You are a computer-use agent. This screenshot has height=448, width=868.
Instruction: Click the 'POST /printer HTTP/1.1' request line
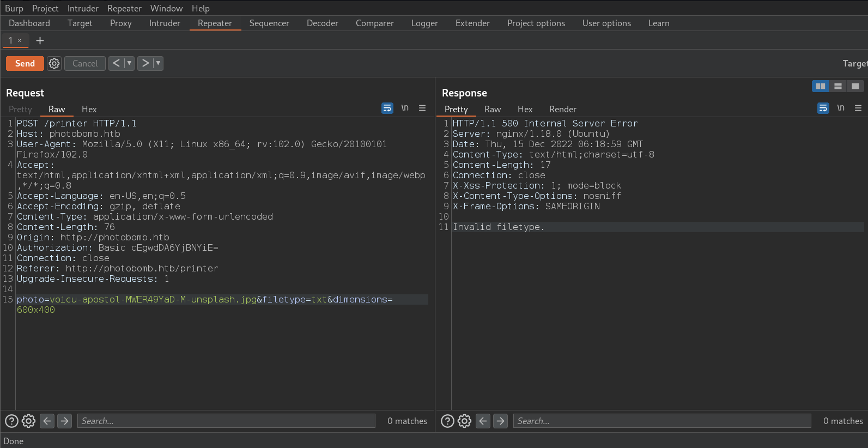pyautogui.click(x=77, y=123)
